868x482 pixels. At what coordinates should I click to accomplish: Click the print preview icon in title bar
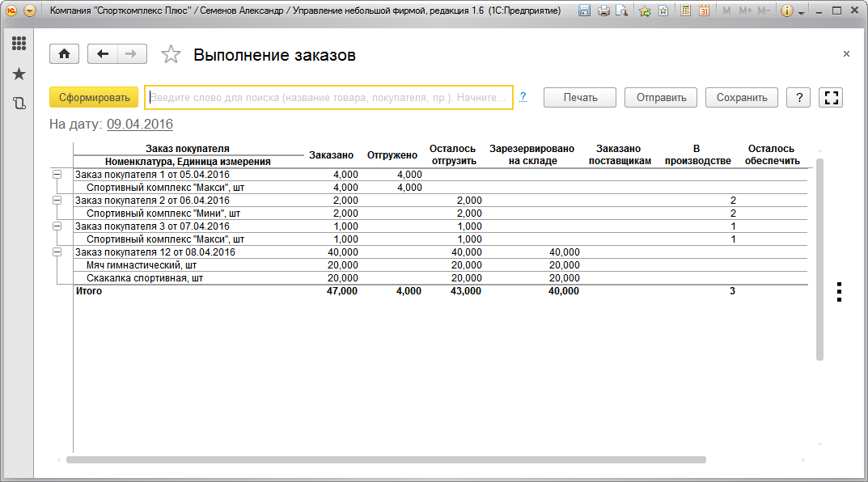pos(621,11)
